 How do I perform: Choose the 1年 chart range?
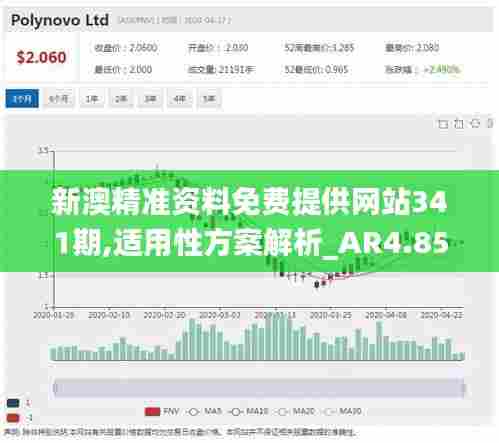[x=91, y=99]
